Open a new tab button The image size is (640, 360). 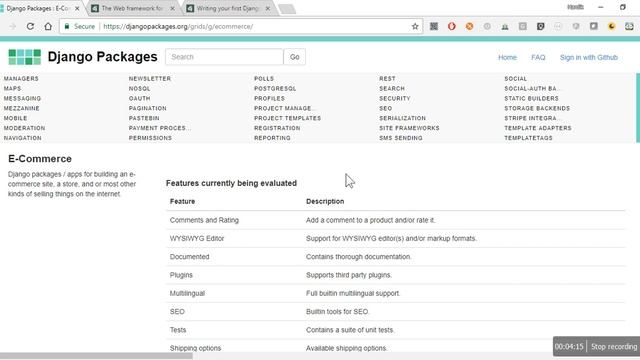tap(287, 9)
